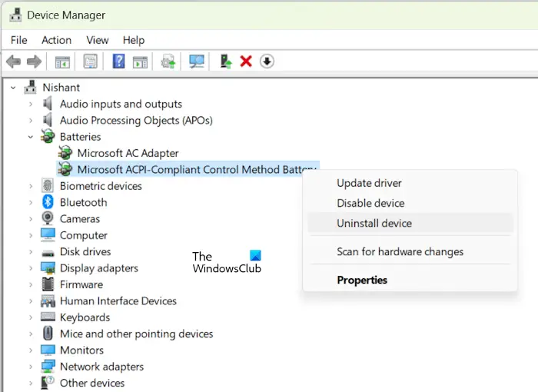
Task: Collapse the Batteries category chevron
Action: 31,137
